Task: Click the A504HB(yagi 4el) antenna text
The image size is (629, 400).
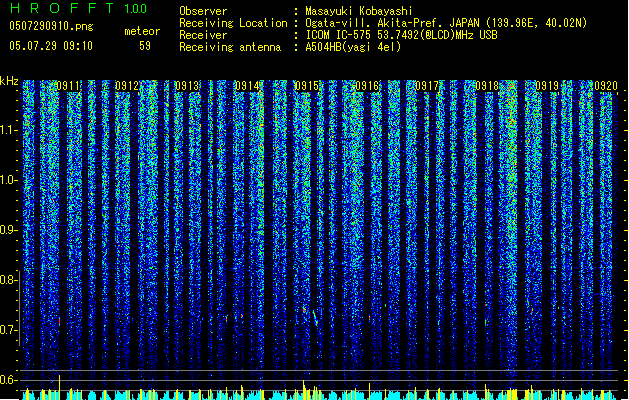Action: tap(353, 47)
